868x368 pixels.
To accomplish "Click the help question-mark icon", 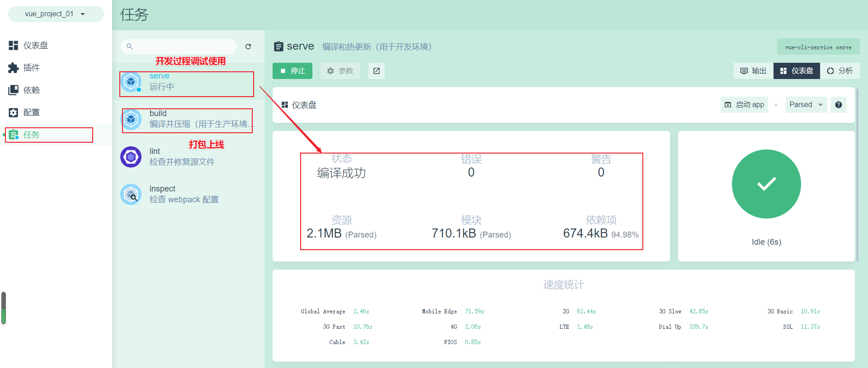I will click(x=839, y=105).
